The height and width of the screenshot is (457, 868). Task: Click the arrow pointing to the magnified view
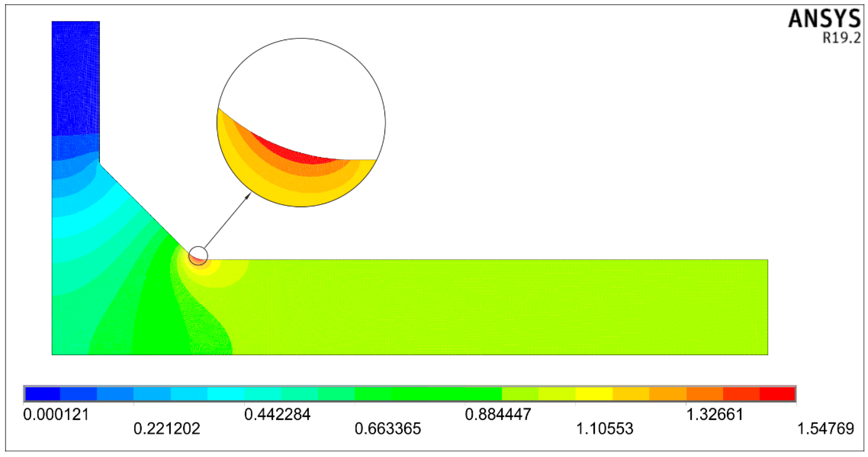click(228, 221)
